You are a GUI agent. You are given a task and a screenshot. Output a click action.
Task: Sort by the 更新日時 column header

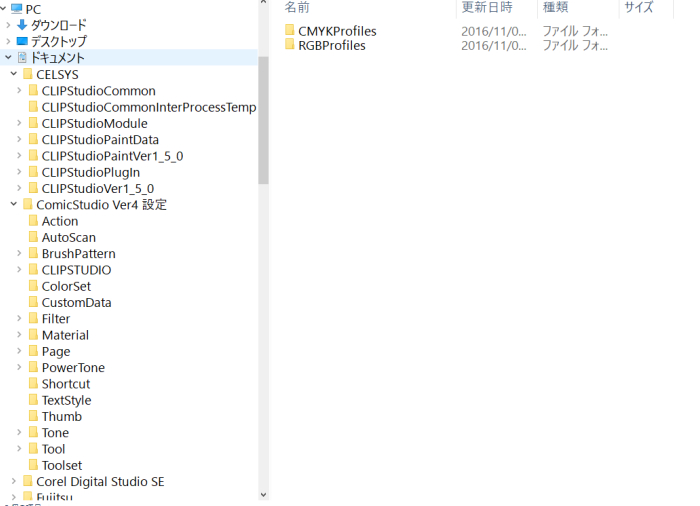(487, 8)
